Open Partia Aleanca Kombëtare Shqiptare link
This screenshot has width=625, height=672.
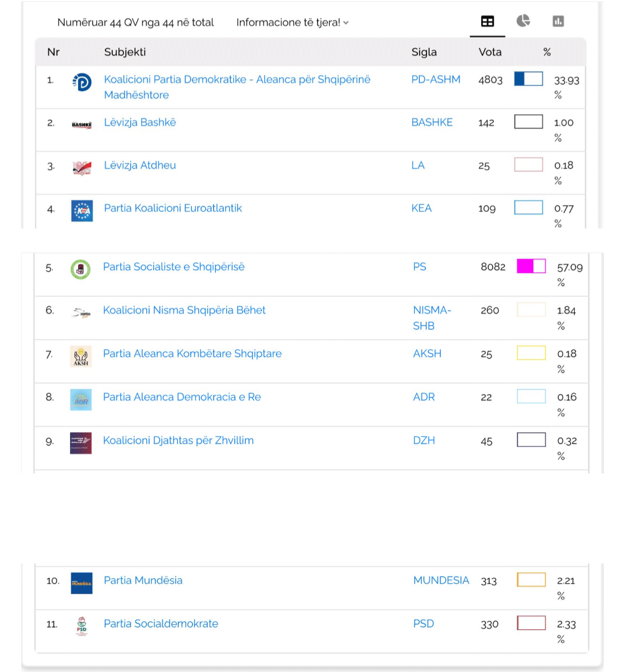tap(192, 354)
